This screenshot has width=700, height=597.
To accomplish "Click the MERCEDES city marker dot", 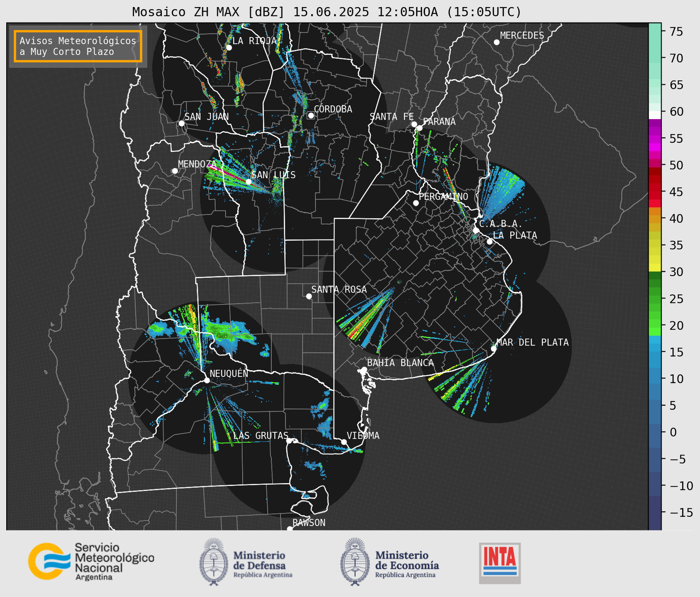I will pos(496,42).
